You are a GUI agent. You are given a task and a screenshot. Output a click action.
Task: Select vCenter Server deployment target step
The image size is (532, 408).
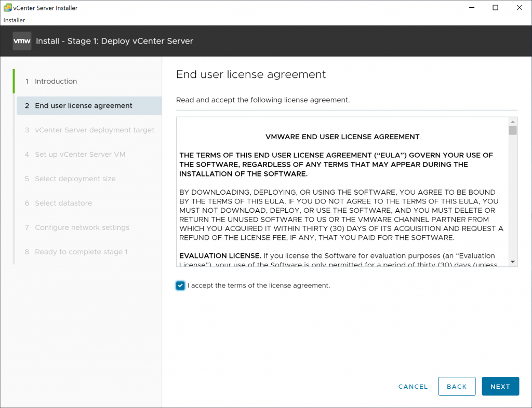(89, 130)
